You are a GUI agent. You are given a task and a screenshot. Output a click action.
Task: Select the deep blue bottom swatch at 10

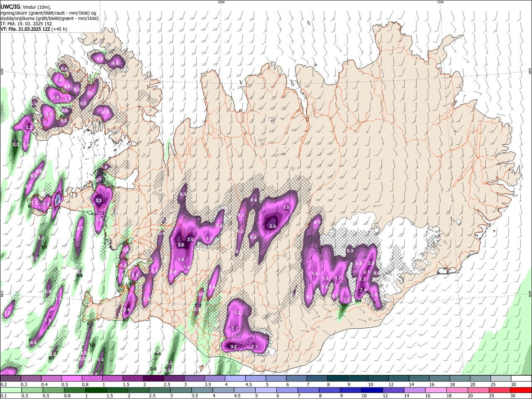coord(372,390)
